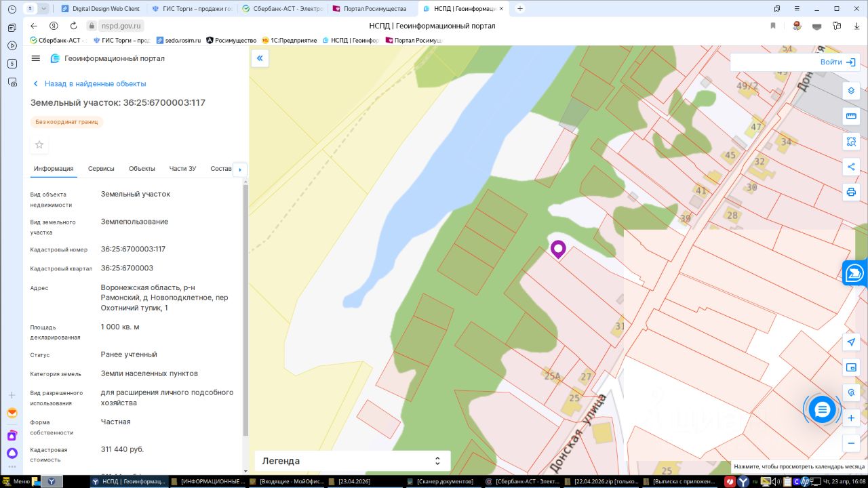This screenshot has height=488, width=868.
Task: Open browser history clock in sidebar
Action: point(12,9)
